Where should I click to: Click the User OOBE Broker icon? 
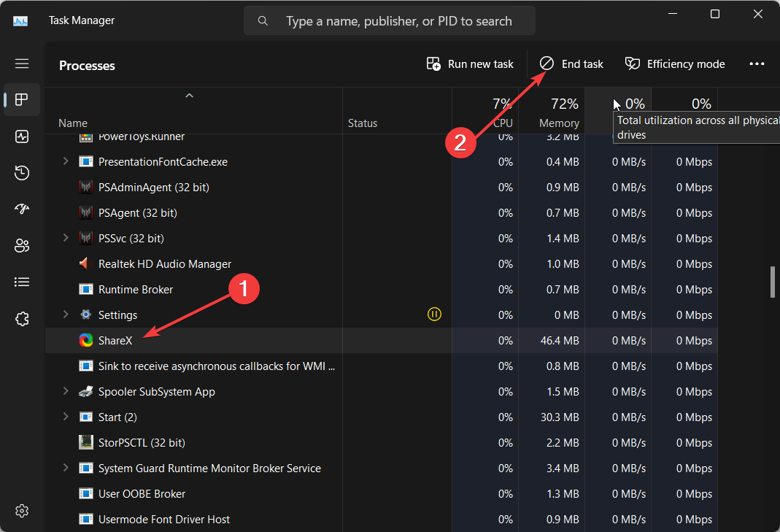(86, 493)
